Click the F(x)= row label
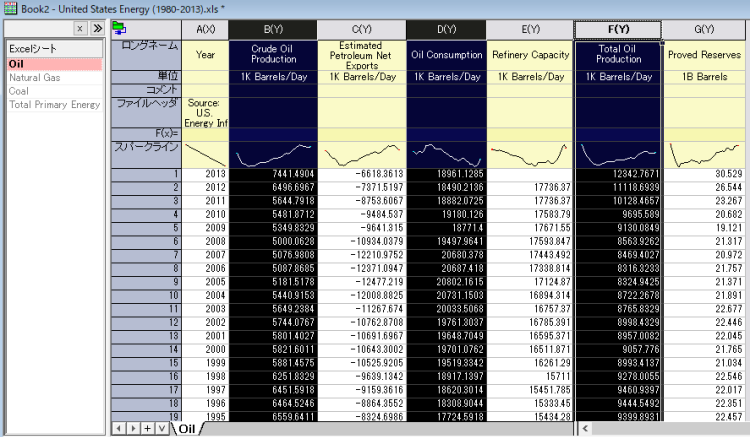The width and height of the screenshot is (750, 437). 146,134
